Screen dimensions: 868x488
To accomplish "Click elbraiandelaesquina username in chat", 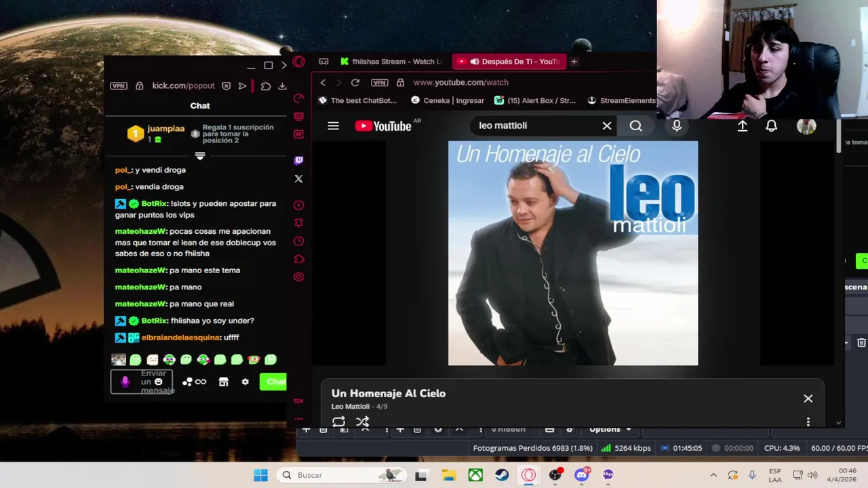I will pos(181,338).
